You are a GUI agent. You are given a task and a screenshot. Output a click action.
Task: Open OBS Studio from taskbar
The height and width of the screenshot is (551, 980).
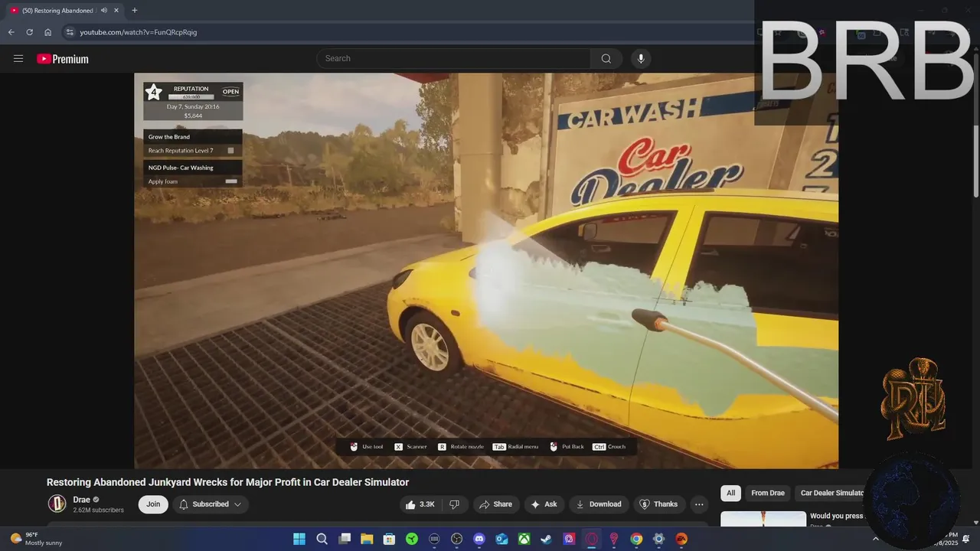(457, 539)
